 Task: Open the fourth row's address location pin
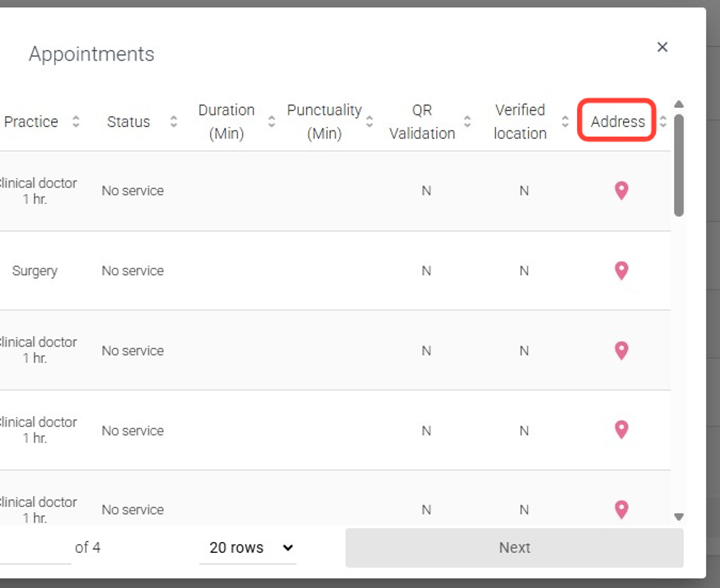coord(621,430)
